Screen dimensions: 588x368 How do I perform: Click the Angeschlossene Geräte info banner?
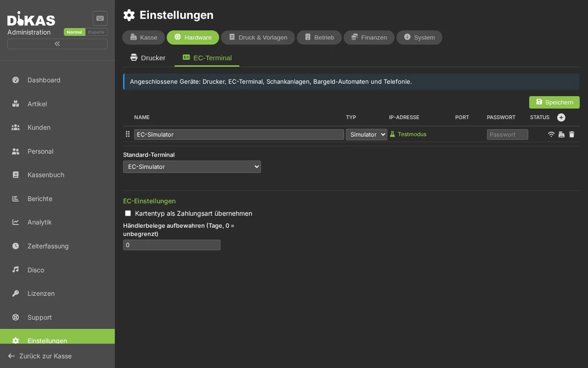coord(351,81)
